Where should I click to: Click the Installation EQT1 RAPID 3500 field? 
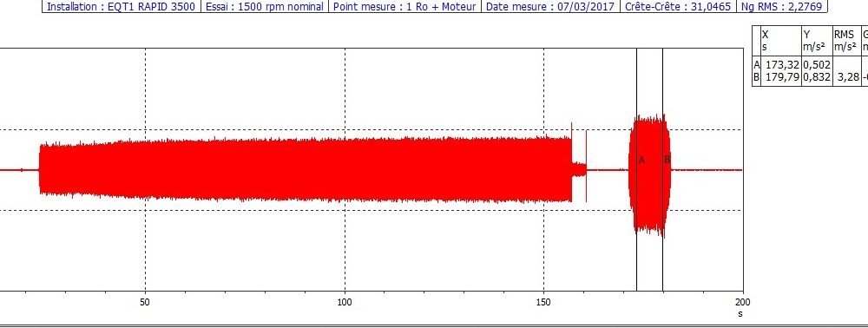pos(121,7)
